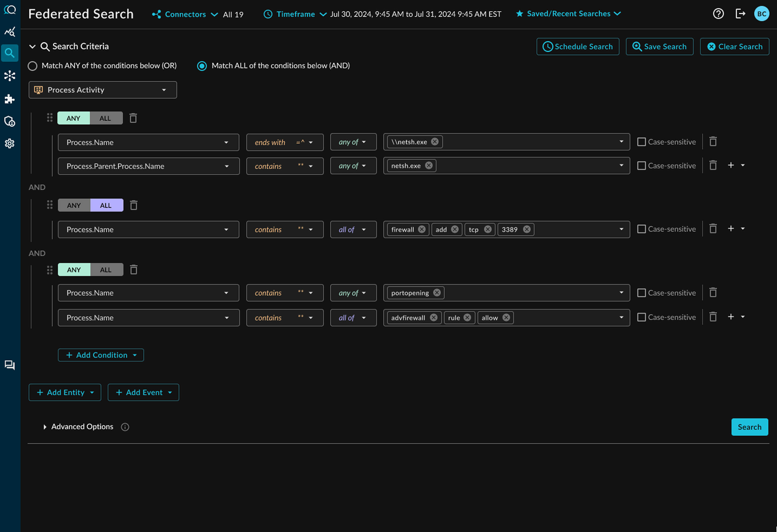Open the help question mark icon
777x532 pixels.
(718, 14)
